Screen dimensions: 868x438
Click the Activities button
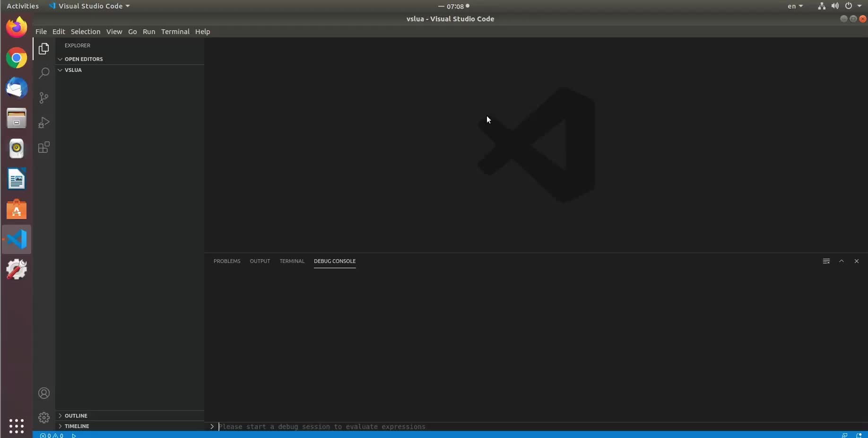point(23,6)
